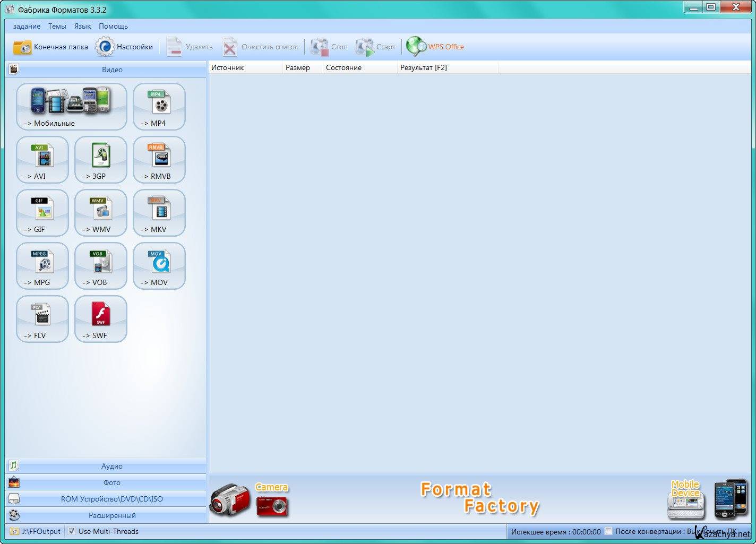The width and height of the screenshot is (756, 544).
Task: Click the Источник column header
Action: [246, 67]
